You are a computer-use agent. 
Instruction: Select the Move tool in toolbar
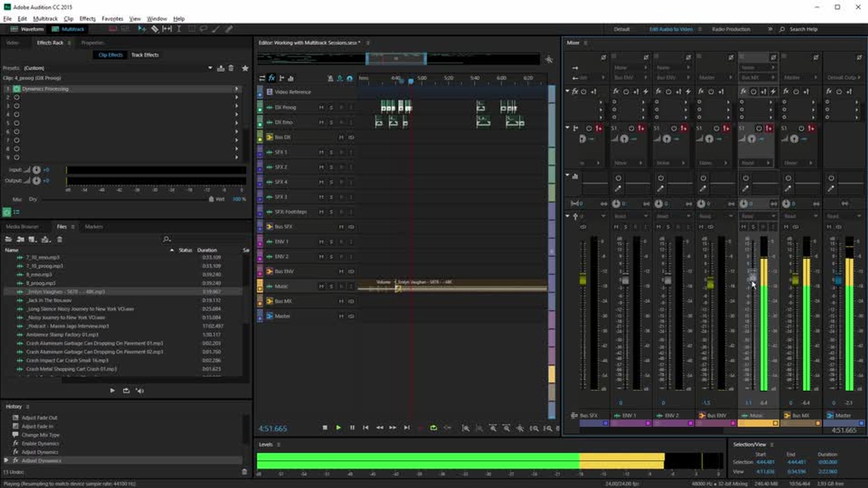pyautogui.click(x=142, y=29)
